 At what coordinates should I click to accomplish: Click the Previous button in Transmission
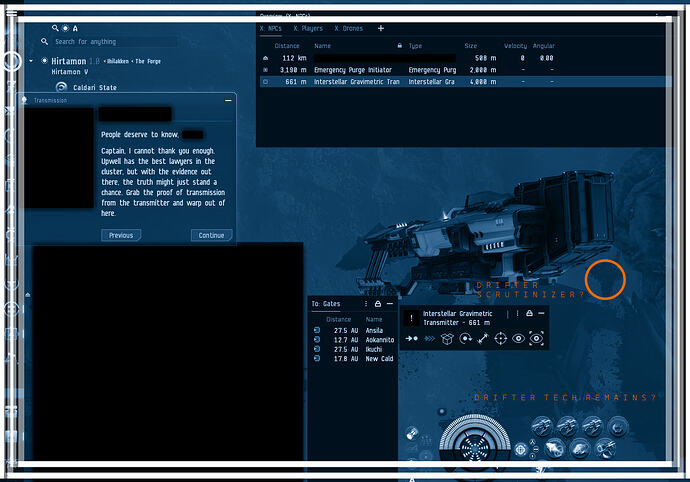pyautogui.click(x=121, y=235)
